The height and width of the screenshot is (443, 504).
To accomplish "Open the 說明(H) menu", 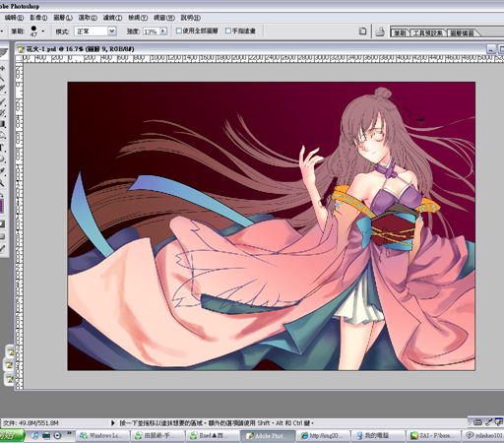I will click(191, 18).
